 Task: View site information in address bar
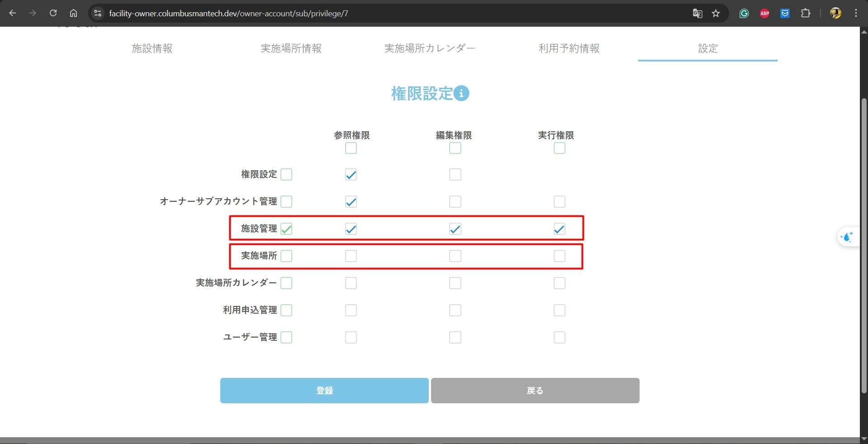point(98,13)
